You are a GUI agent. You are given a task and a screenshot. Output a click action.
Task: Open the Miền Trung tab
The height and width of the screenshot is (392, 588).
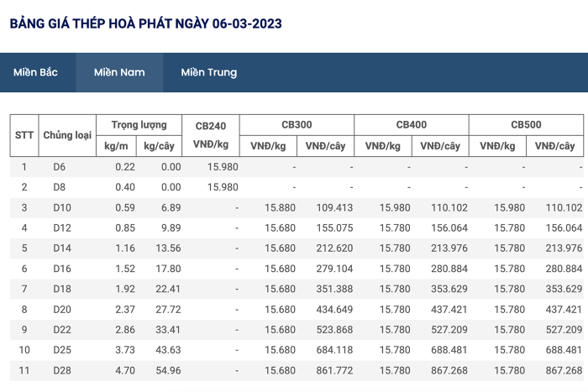tap(209, 72)
